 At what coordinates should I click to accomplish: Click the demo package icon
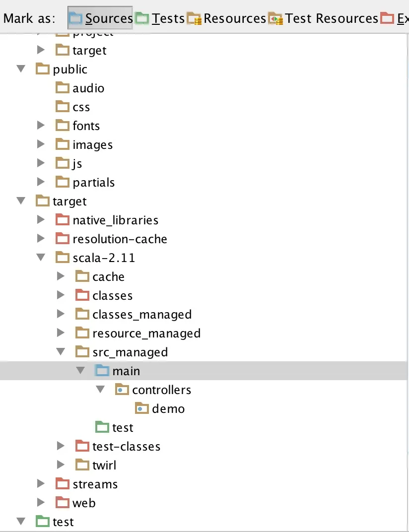[142, 408]
